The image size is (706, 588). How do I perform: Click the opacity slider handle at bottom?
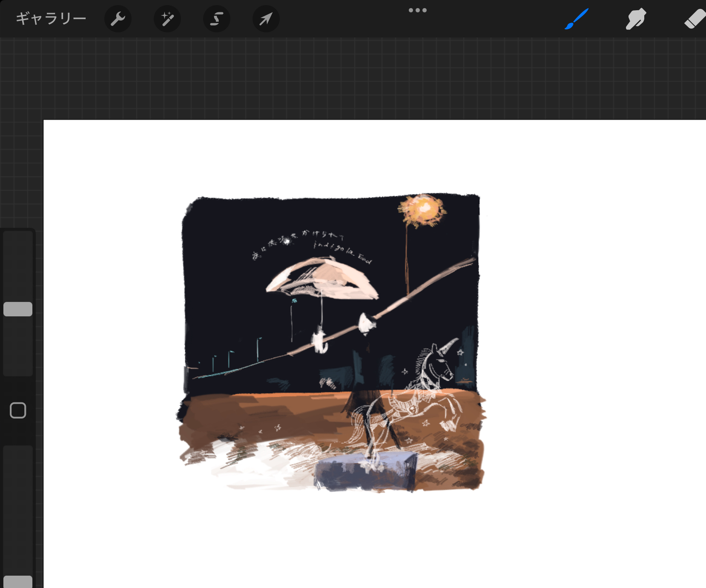coord(18,582)
